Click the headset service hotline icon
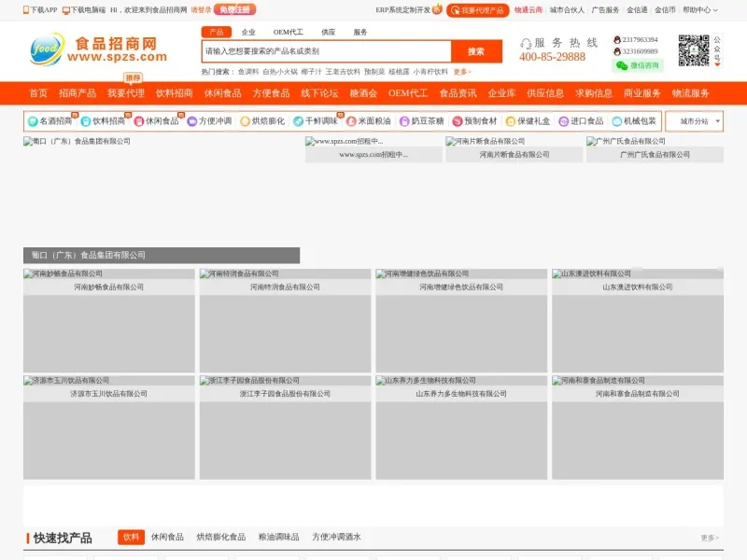747x560 pixels. click(x=526, y=44)
